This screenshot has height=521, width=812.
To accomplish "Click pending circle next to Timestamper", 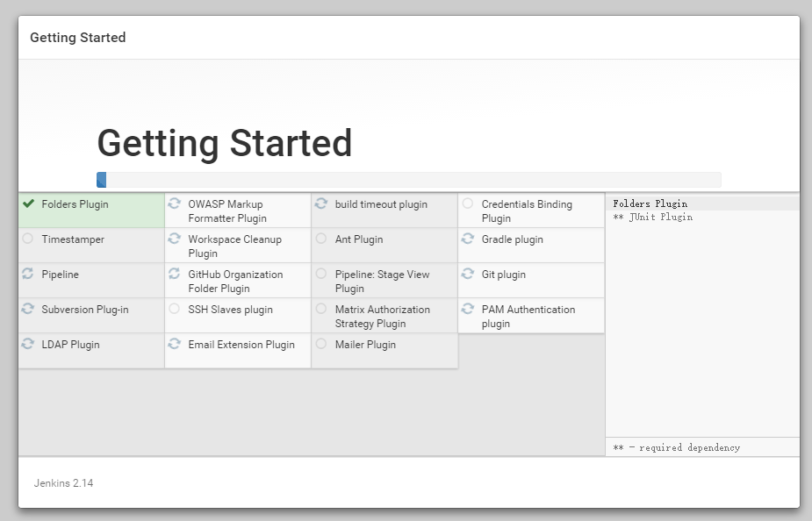I will 28,239.
